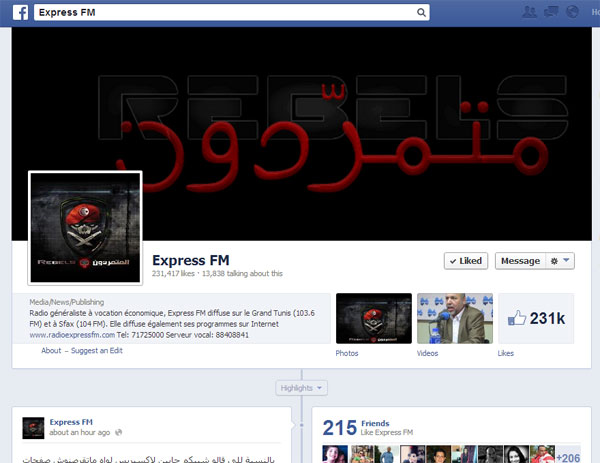
Task: Open the gear settings dropdown
Action: pos(560,261)
